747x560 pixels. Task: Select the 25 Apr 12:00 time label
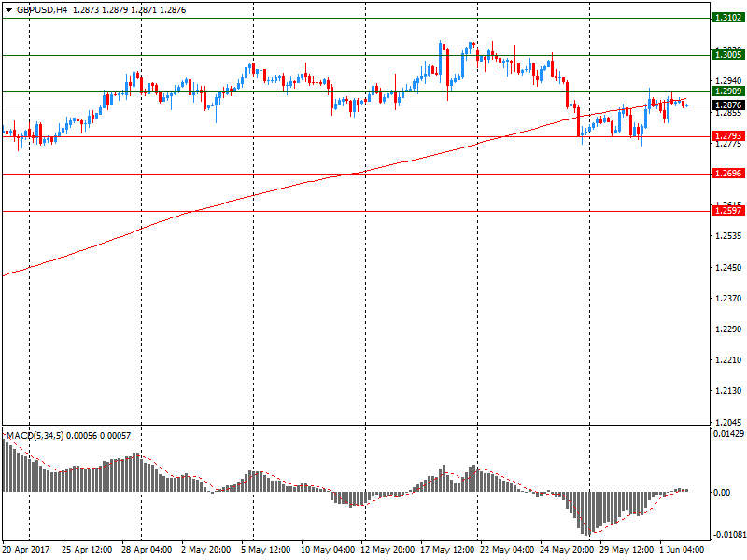pos(87,550)
